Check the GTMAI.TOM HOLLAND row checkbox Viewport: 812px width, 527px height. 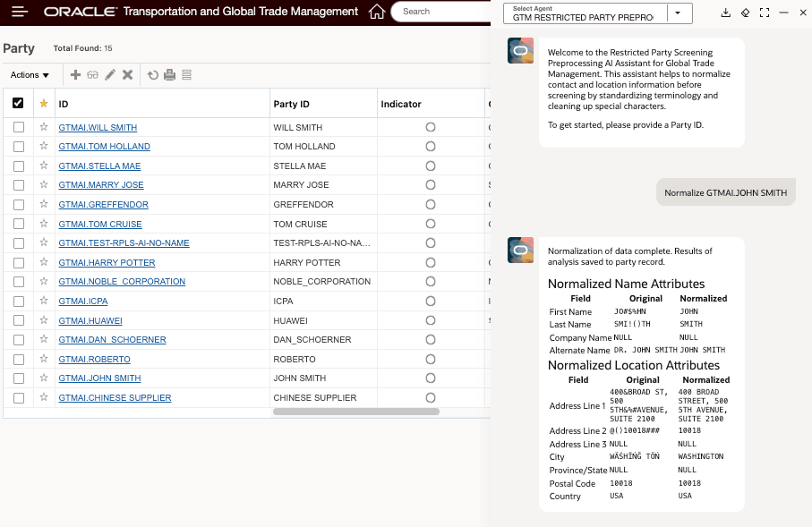coord(19,147)
